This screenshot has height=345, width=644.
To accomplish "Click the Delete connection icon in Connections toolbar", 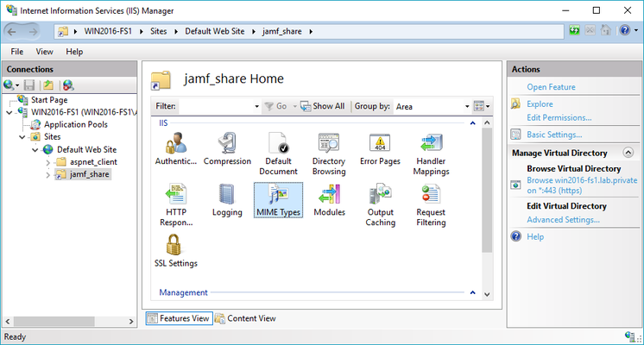I will (68, 85).
